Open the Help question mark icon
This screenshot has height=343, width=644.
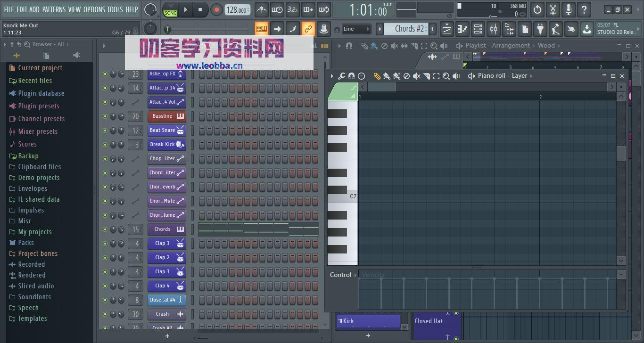(584, 9)
